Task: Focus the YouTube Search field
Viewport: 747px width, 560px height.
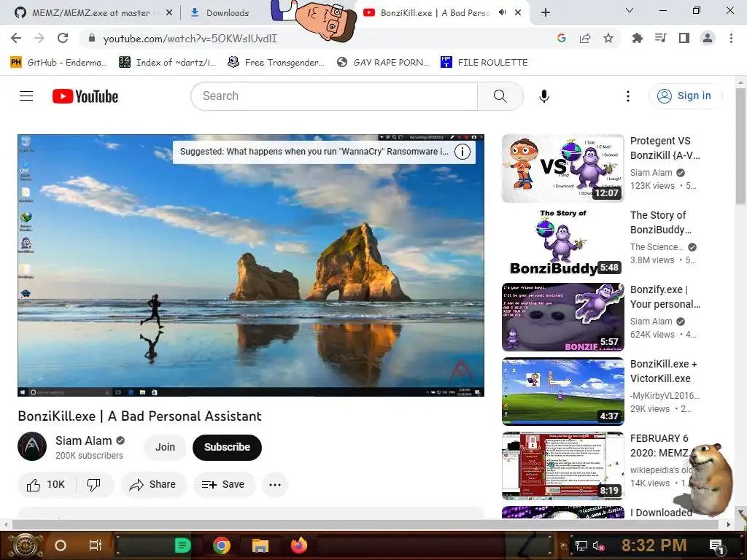Action: click(334, 96)
